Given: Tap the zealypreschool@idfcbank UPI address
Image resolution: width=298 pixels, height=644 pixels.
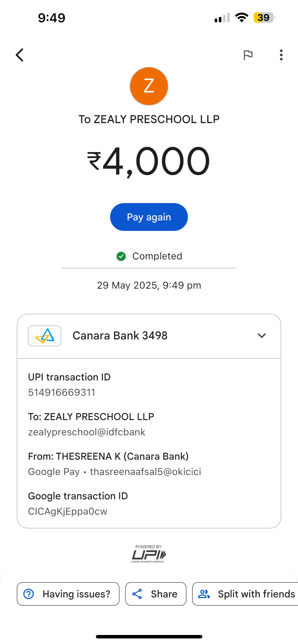Looking at the screenshot, I should [x=87, y=432].
